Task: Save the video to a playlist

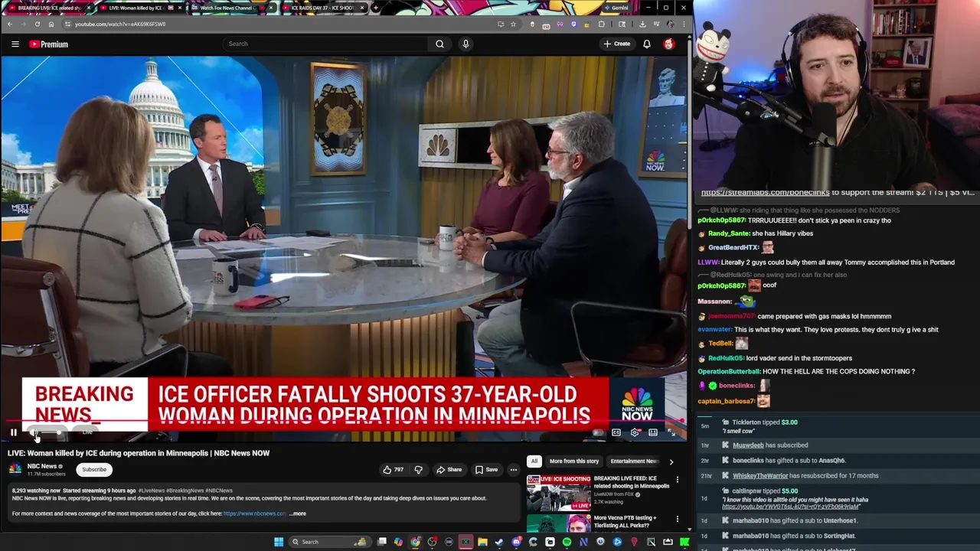Action: tap(486, 469)
